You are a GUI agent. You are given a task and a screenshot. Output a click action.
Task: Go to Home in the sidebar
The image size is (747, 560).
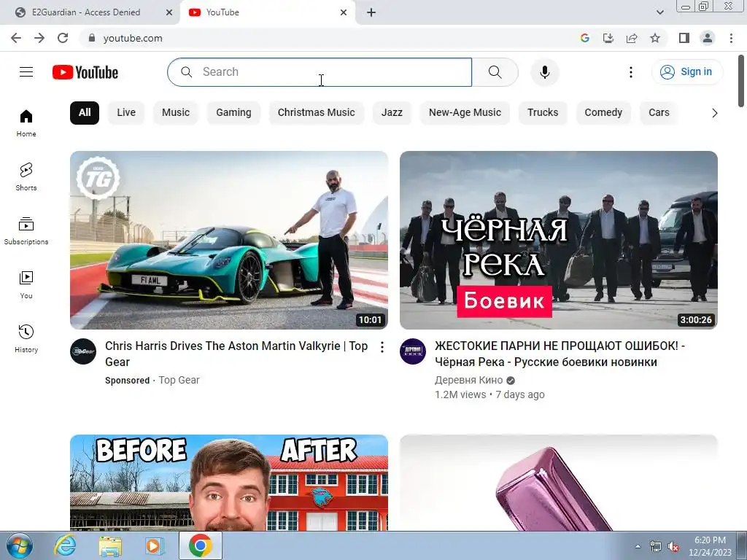click(26, 122)
